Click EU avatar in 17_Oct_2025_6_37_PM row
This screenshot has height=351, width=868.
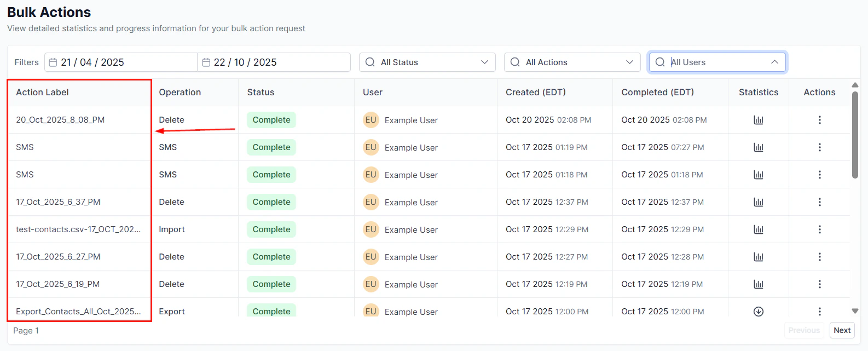click(371, 202)
